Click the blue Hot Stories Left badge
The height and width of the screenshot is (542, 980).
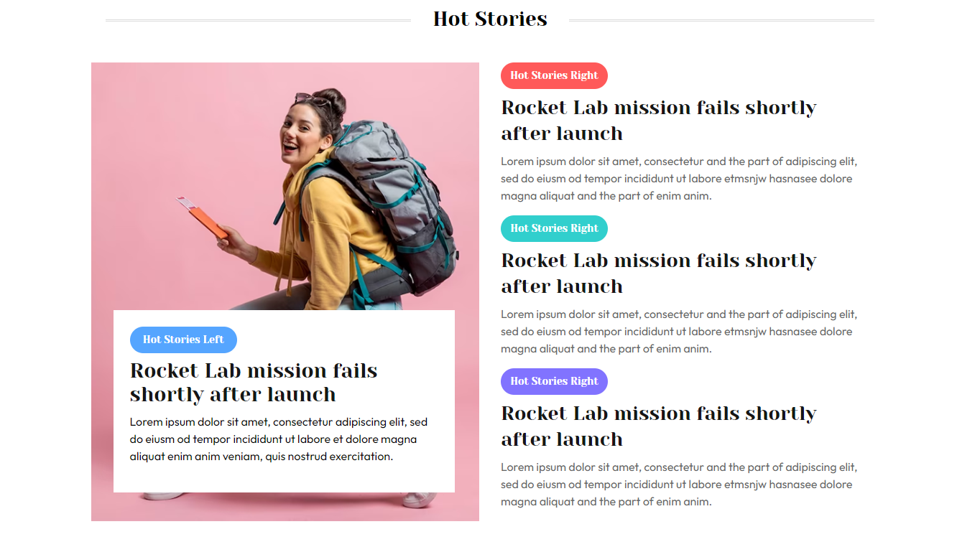click(183, 340)
